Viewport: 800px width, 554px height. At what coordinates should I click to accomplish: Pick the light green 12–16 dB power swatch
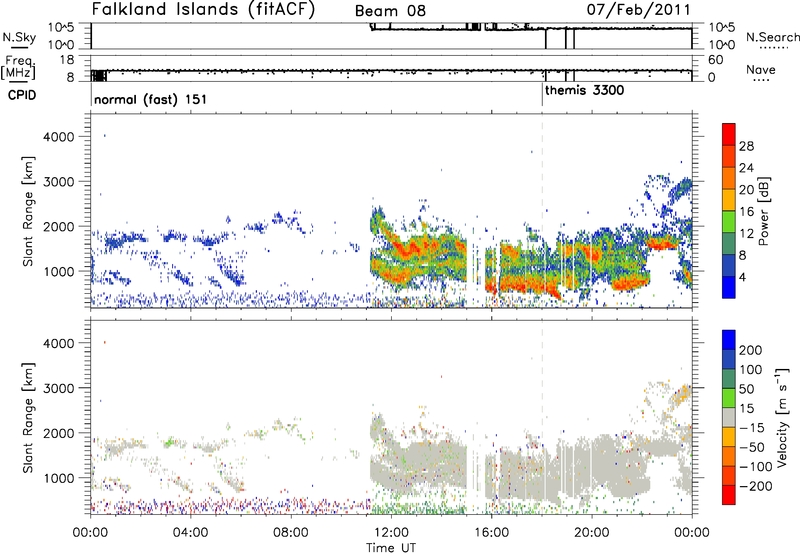pyautogui.click(x=729, y=222)
